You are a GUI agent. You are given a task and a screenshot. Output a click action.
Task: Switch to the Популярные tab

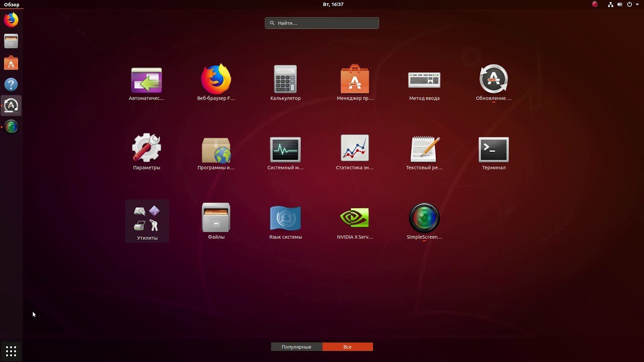(x=296, y=347)
